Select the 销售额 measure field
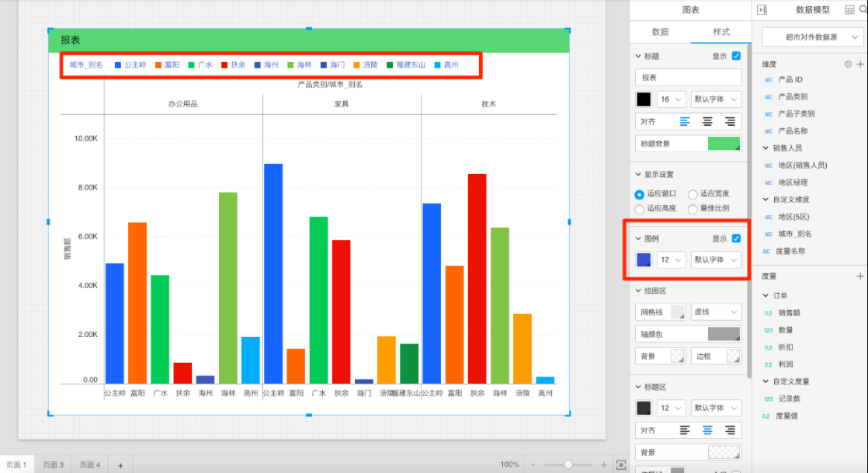This screenshot has height=473, width=868. (x=789, y=313)
